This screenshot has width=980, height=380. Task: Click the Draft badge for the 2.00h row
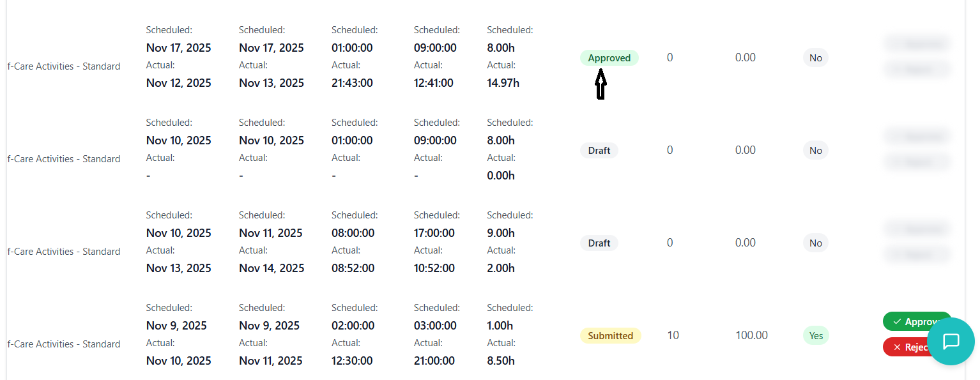pos(599,243)
